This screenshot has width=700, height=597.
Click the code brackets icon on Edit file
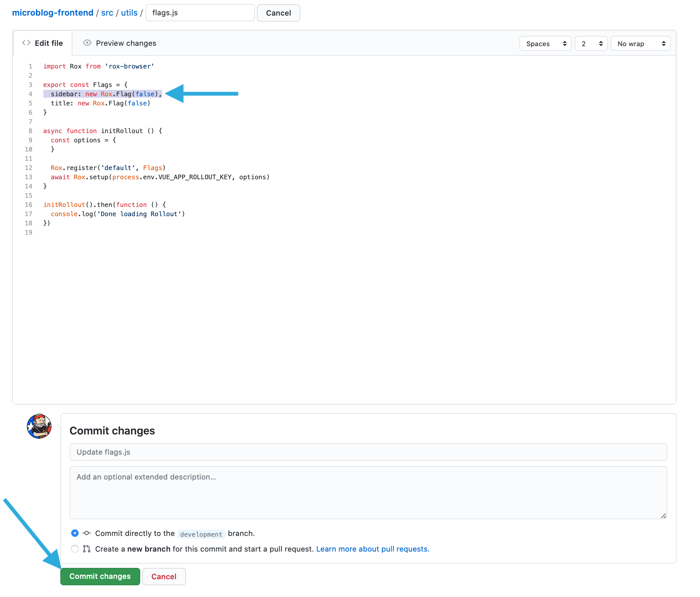click(26, 43)
